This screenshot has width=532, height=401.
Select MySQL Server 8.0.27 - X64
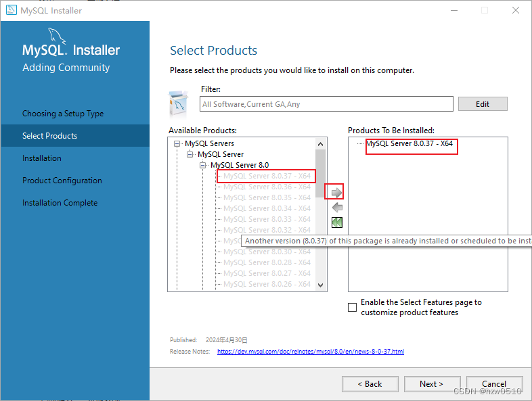pyautogui.click(x=267, y=274)
